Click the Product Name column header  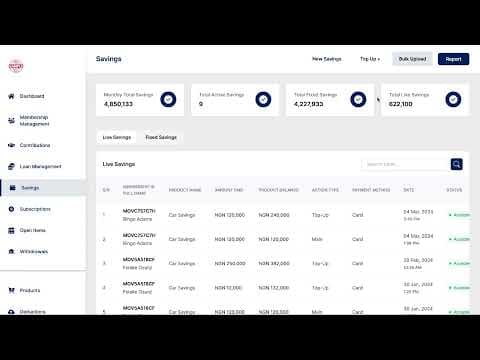tap(185, 190)
